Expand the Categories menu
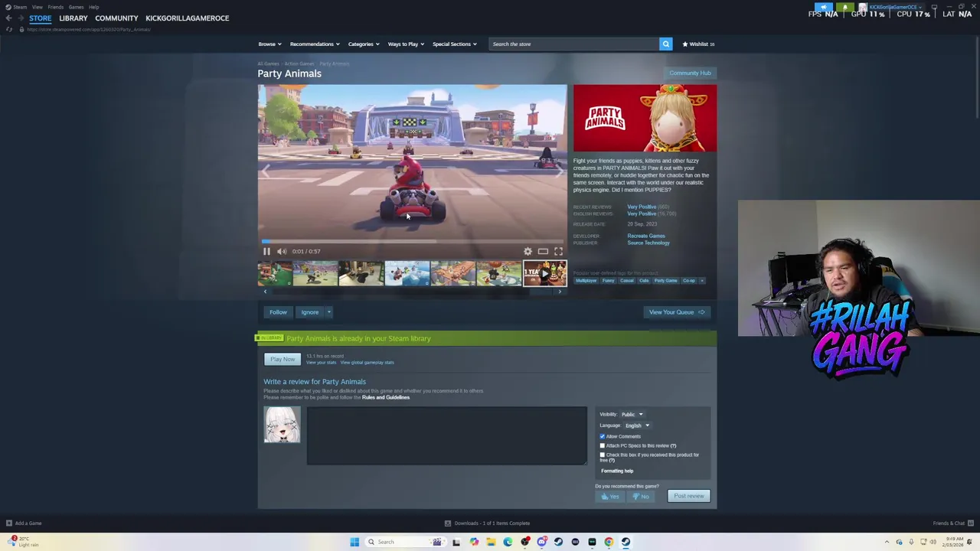The width and height of the screenshot is (980, 551). [x=364, y=44]
